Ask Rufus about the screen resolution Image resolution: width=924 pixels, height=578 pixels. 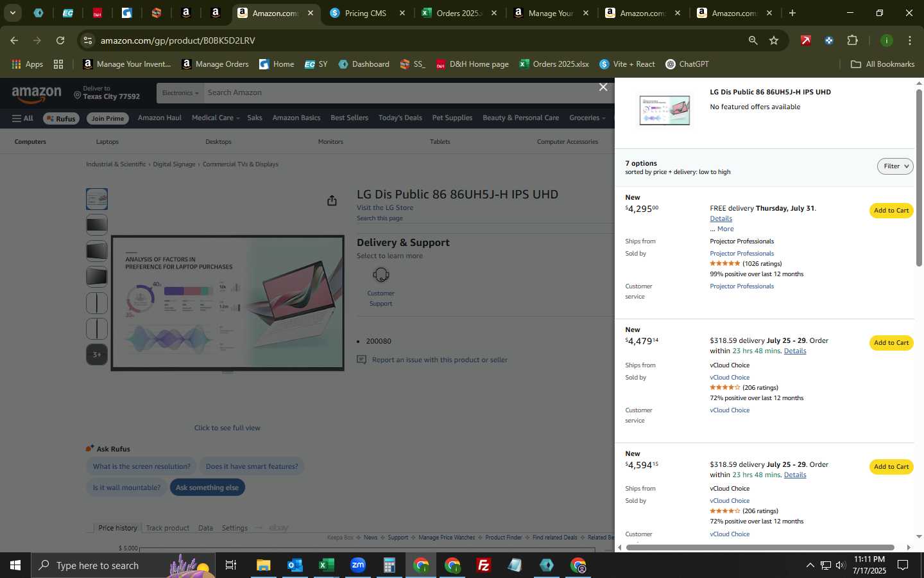click(142, 466)
